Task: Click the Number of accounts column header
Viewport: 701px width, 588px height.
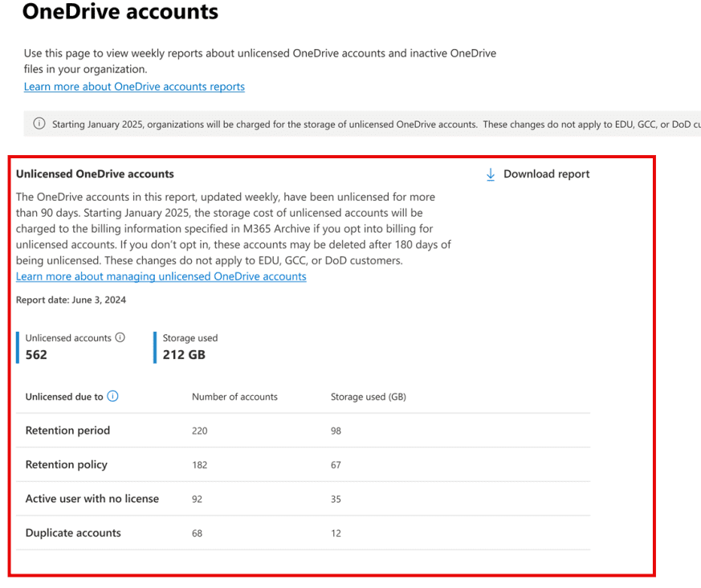Action: (x=234, y=397)
